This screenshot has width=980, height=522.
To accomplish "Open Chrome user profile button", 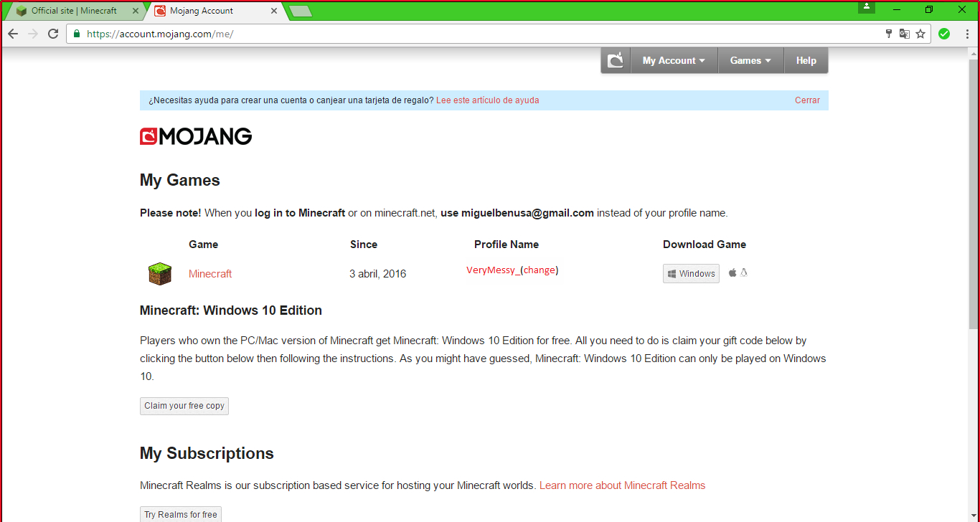I will click(x=867, y=7).
